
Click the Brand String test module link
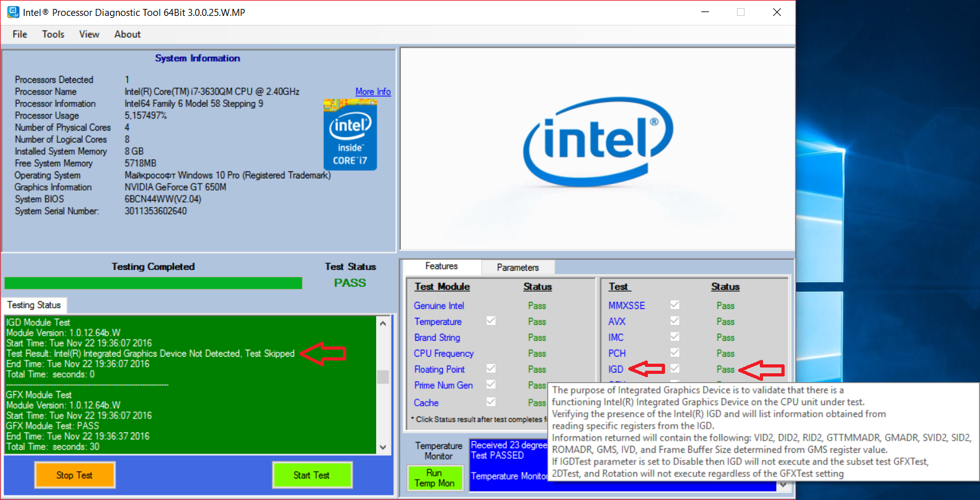pyautogui.click(x=437, y=338)
